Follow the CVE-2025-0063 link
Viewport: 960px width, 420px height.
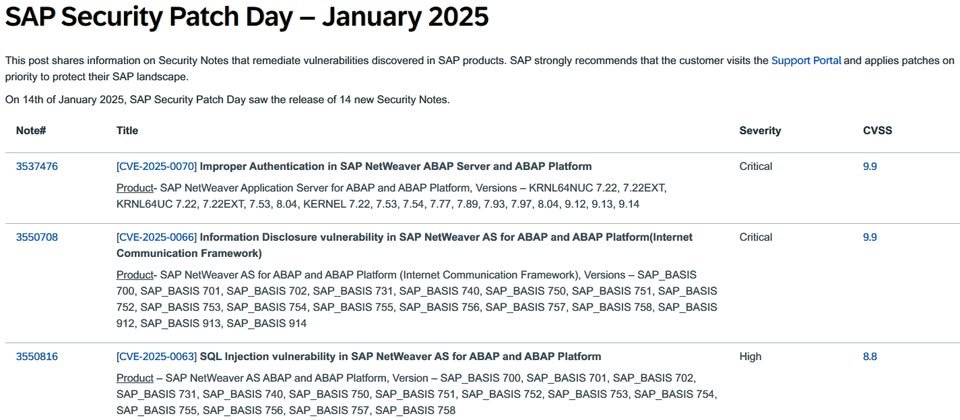click(157, 356)
